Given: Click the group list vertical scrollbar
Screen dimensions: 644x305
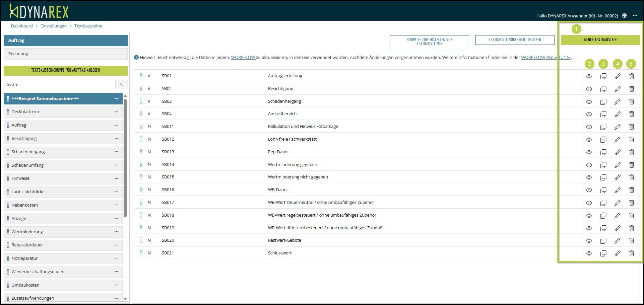Looking at the screenshot, I should tap(125, 157).
